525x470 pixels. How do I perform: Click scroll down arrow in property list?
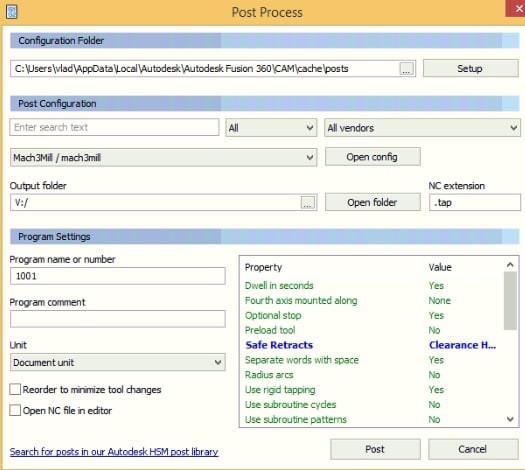click(510, 419)
